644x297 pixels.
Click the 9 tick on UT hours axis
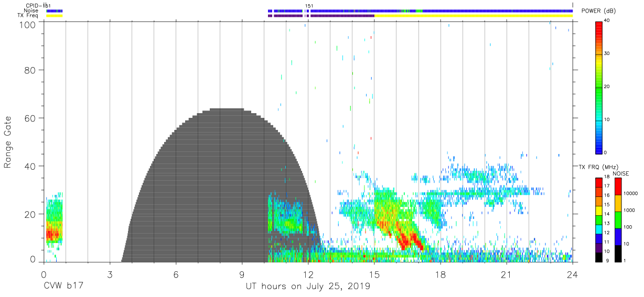(x=242, y=274)
